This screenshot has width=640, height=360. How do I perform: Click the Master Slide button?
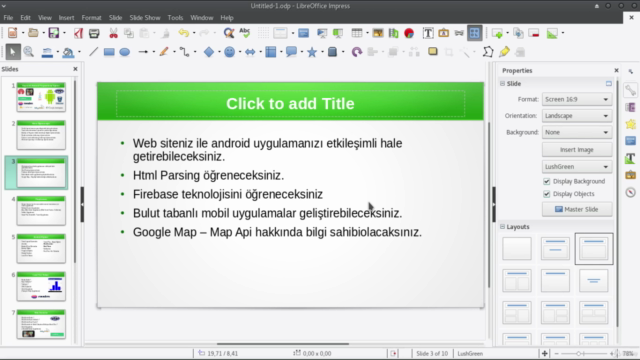tap(577, 209)
